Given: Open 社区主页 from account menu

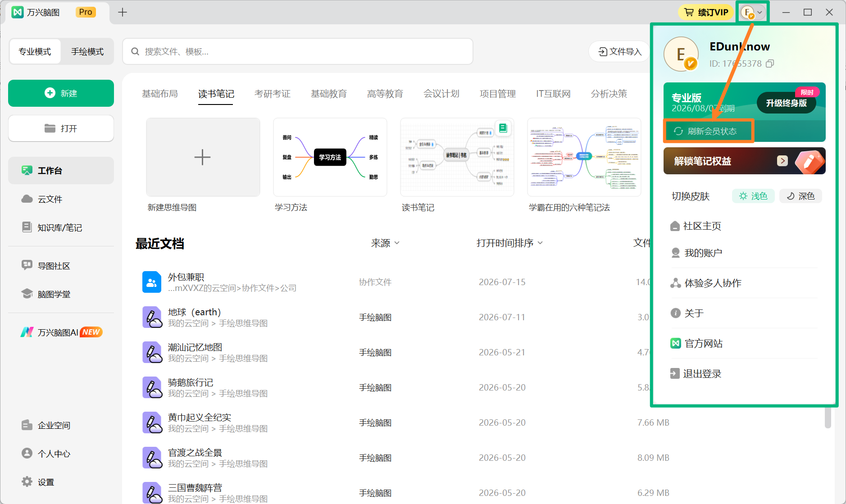Looking at the screenshot, I should click(x=696, y=226).
